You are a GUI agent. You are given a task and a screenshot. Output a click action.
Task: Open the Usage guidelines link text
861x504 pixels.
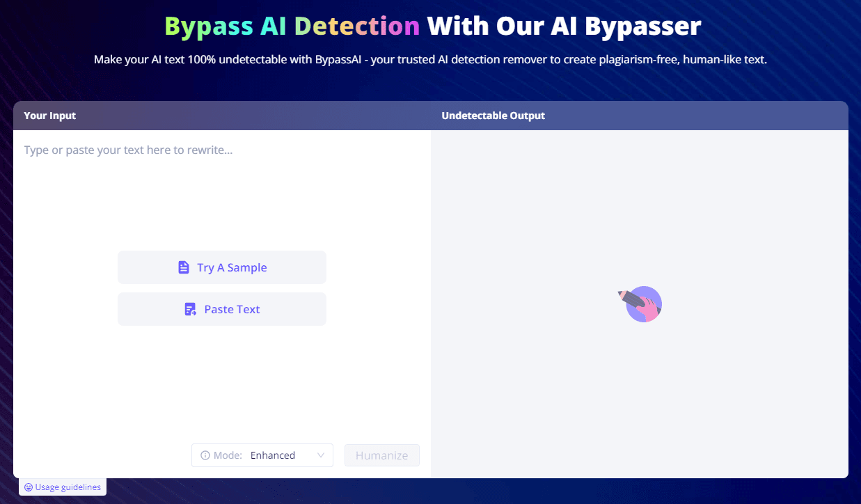[x=68, y=487]
